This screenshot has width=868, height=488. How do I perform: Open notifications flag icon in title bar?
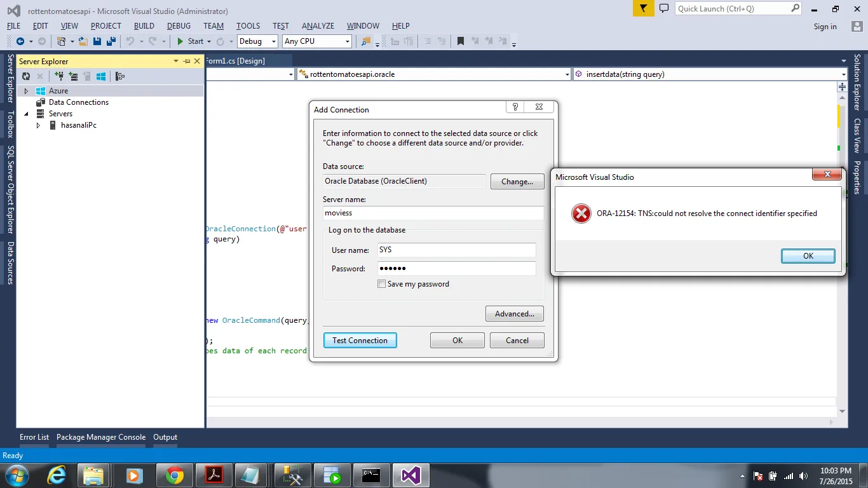[644, 9]
